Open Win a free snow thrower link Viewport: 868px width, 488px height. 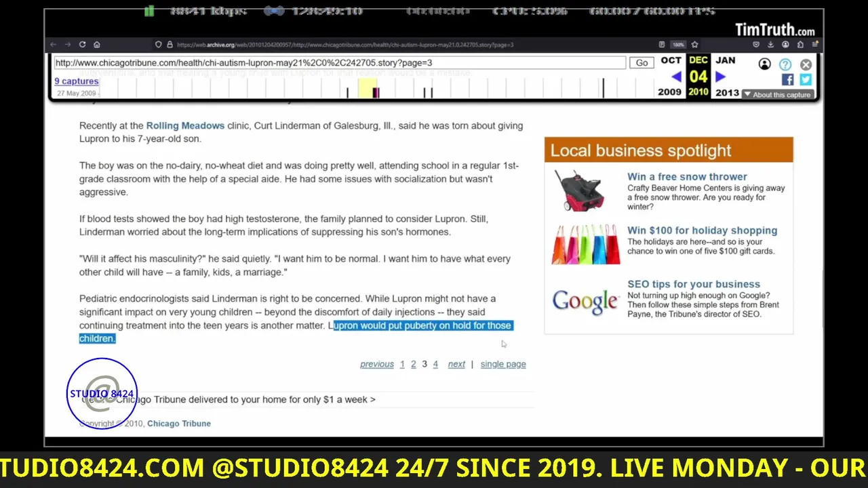[687, 177]
